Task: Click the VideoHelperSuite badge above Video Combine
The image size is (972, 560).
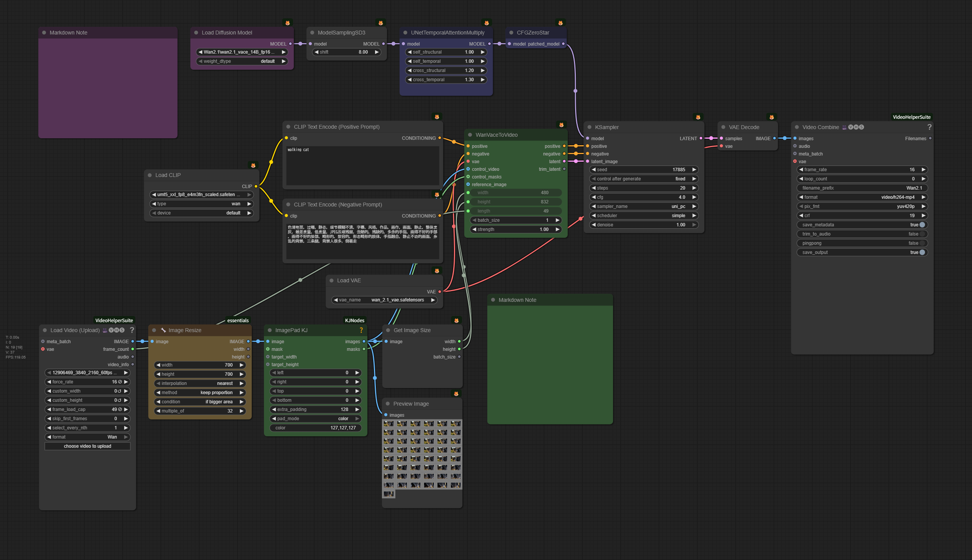Action: tap(911, 117)
